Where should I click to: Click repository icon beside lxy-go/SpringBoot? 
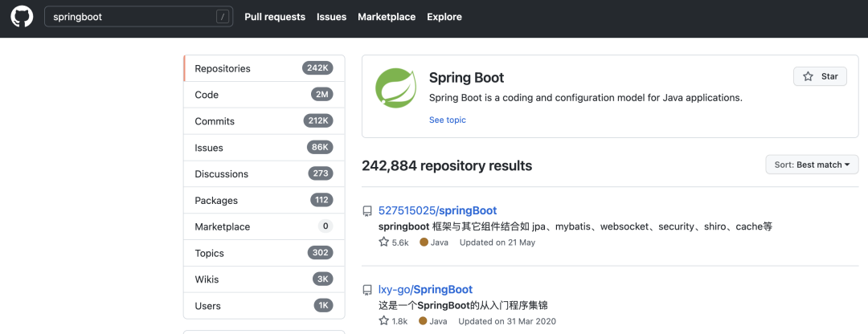(x=367, y=290)
